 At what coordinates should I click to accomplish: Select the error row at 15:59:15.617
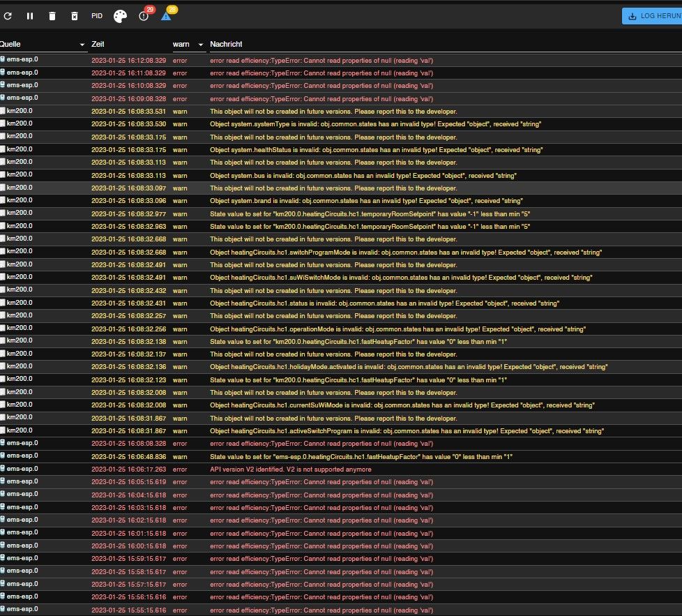341,559
